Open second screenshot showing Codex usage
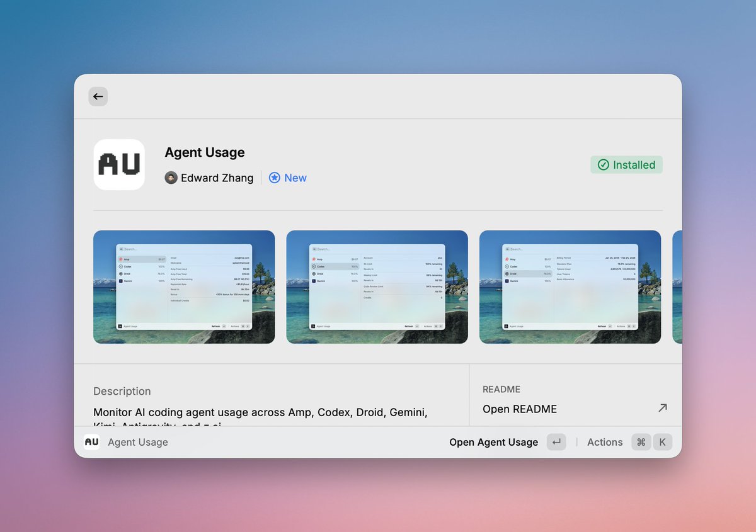 (x=377, y=287)
